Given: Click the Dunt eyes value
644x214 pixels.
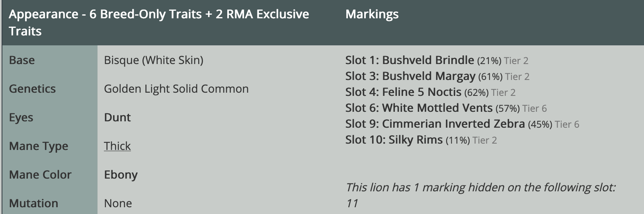Looking at the screenshot, I should click(x=117, y=117).
